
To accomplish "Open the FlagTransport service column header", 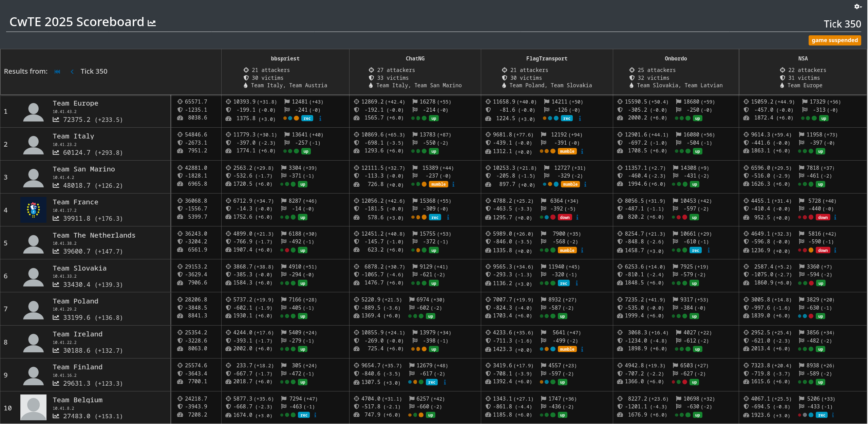I will [546, 58].
